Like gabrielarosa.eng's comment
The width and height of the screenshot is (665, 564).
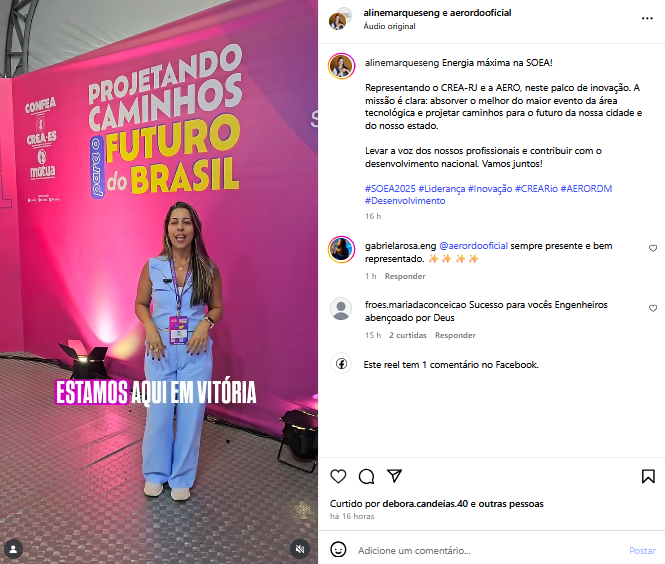653,248
